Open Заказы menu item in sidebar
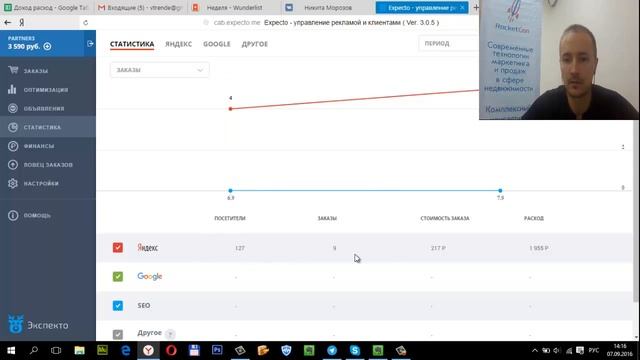Viewport: 640px width, 360px height. (x=36, y=71)
